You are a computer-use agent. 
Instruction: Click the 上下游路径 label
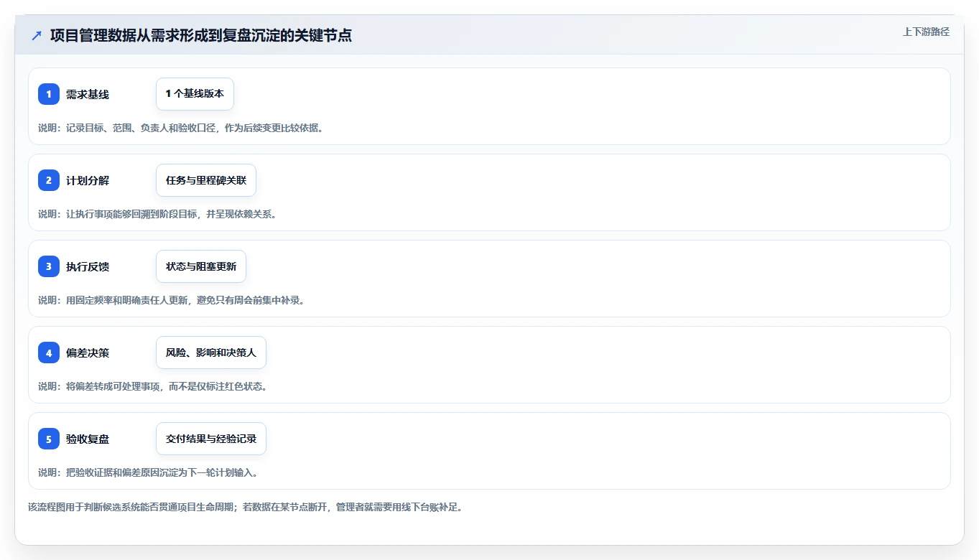[926, 32]
